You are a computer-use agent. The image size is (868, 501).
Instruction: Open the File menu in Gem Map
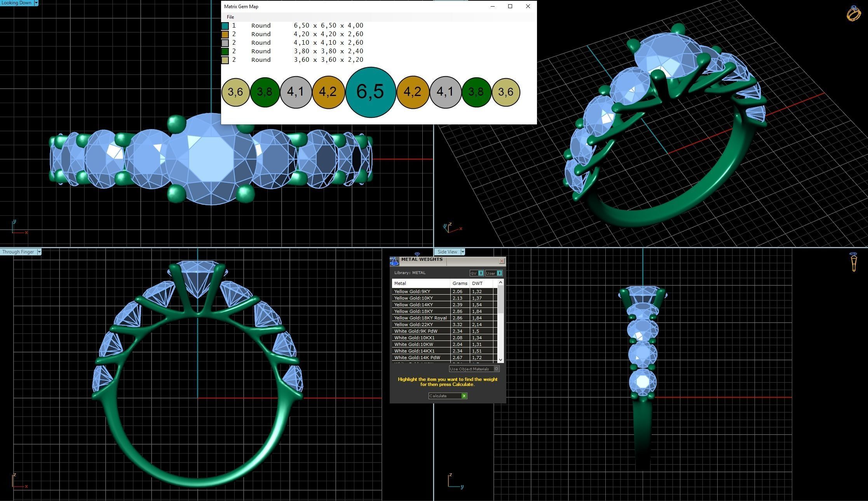coord(230,17)
